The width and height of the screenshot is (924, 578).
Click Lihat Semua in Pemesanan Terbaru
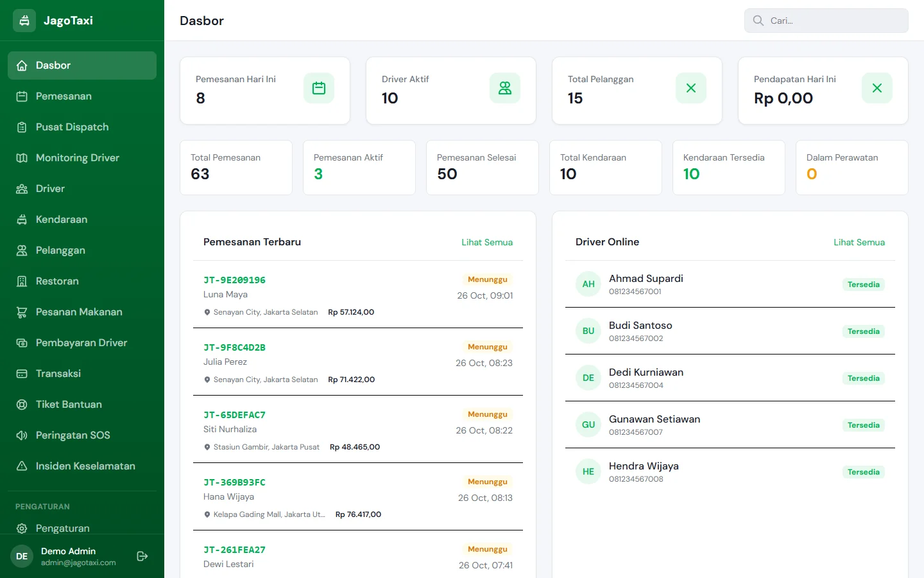pos(487,242)
